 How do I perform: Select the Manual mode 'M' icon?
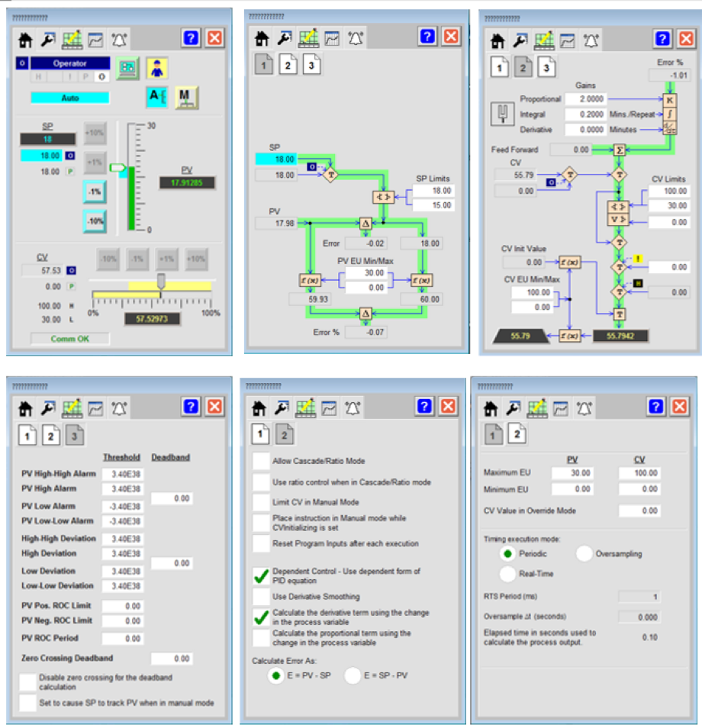click(186, 98)
